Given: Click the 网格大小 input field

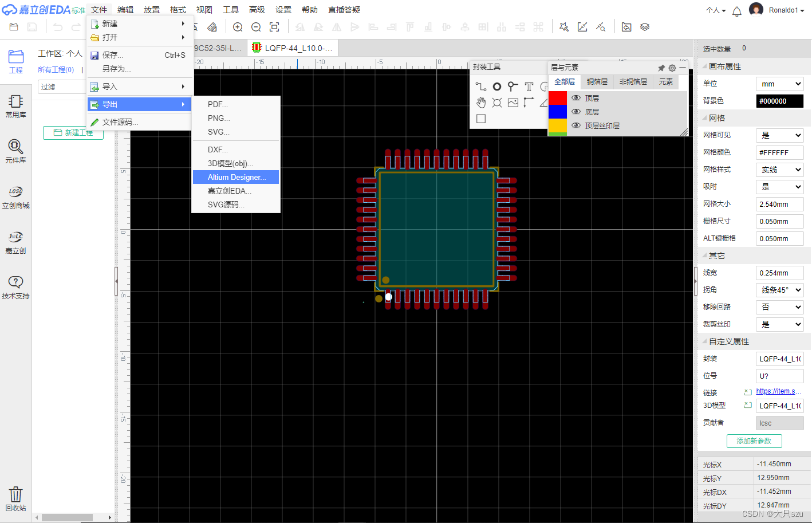Looking at the screenshot, I should [x=780, y=204].
